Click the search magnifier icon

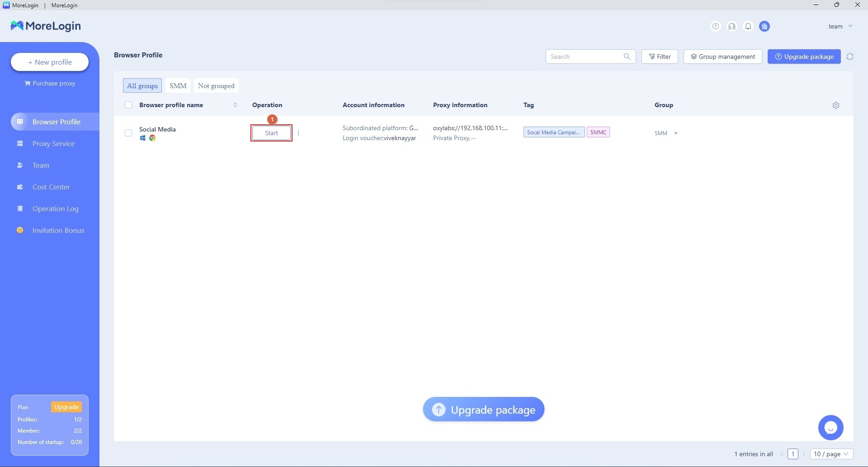pyautogui.click(x=627, y=57)
